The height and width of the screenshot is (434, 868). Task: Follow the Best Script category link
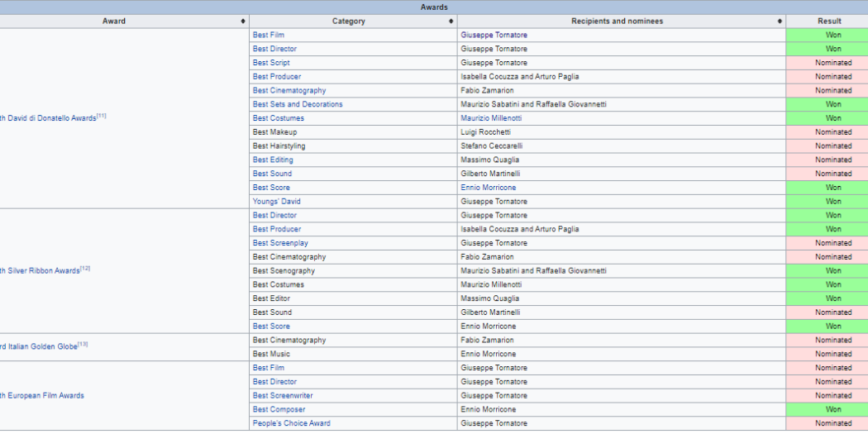tap(271, 63)
